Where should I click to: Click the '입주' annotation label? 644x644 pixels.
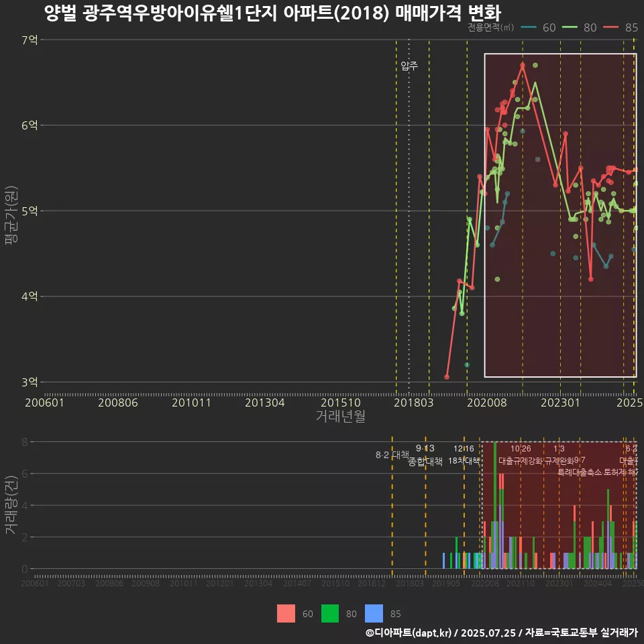(x=409, y=66)
